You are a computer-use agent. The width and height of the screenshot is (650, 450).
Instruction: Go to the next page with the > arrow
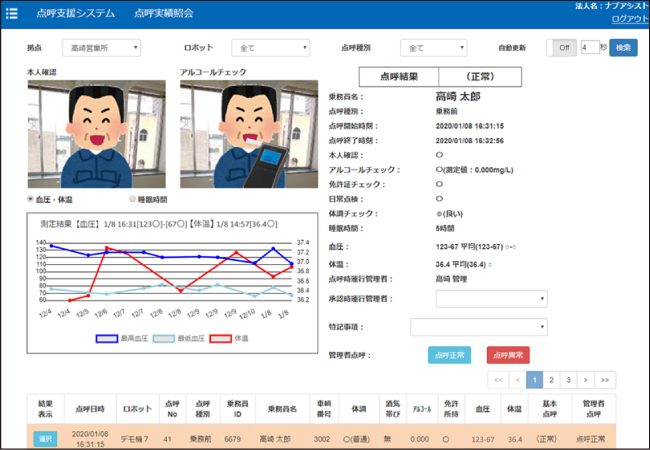coord(585,380)
